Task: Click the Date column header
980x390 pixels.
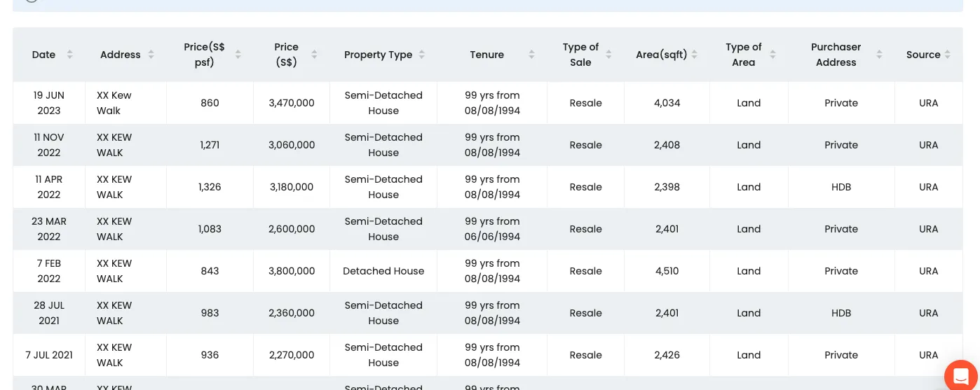Action: 43,55
